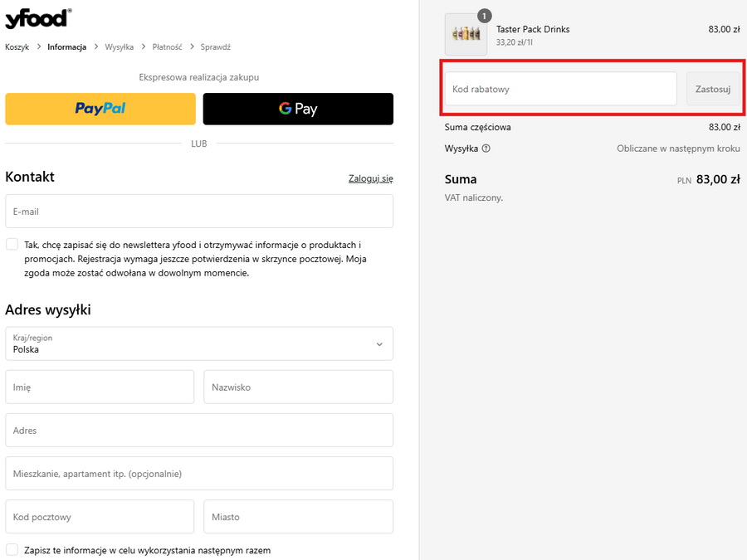Click the Imię first name field
The height and width of the screenshot is (560, 747).
click(x=100, y=387)
